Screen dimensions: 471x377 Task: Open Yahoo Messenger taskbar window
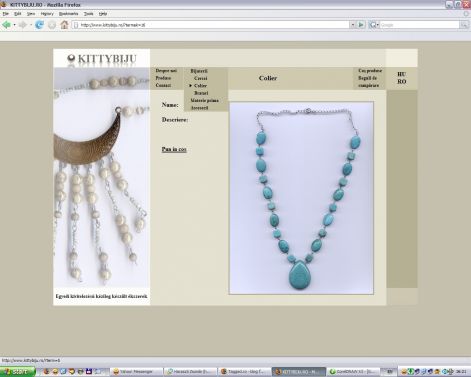point(137,371)
